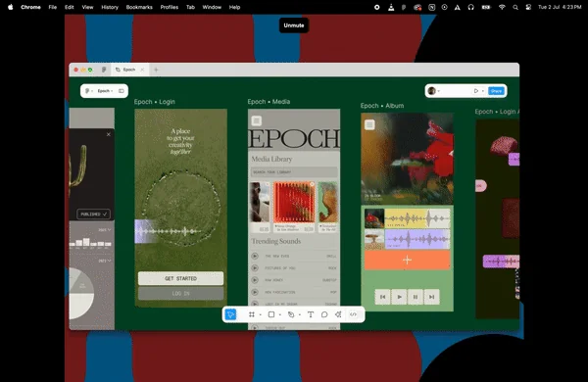Click the skip to next button
Image resolution: width=588 pixels, height=382 pixels.
432,297
